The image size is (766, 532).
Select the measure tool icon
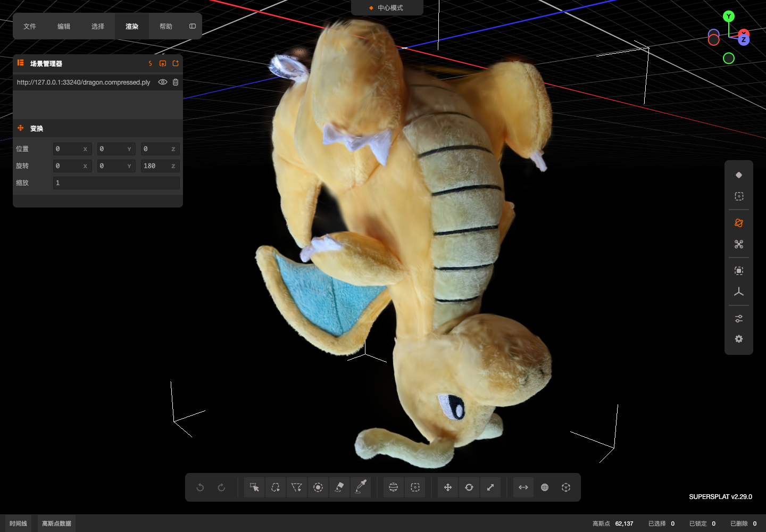(x=523, y=487)
